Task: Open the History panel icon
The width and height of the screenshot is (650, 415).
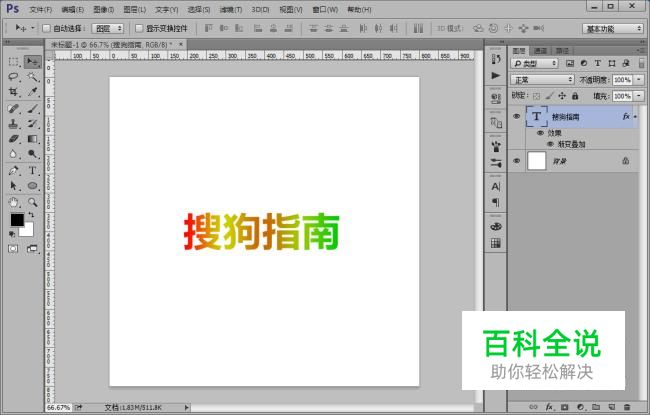Action: 496,59
